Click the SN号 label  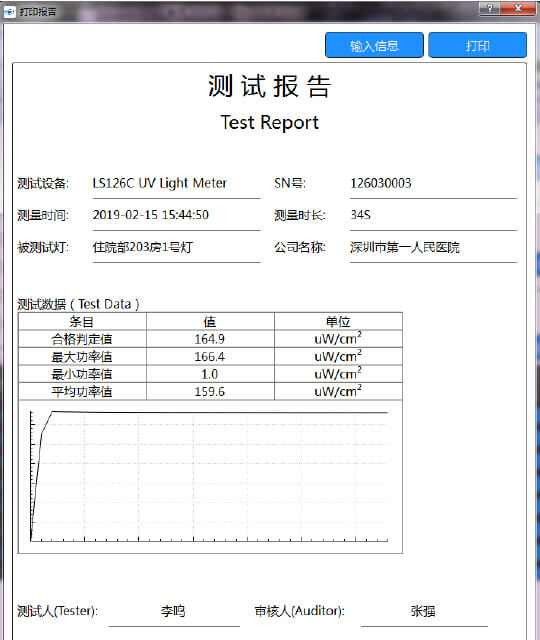tap(290, 183)
